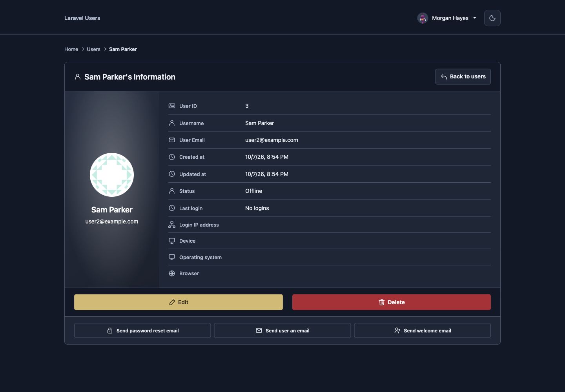Click the Sam Parker name under avatar
This screenshot has height=392, width=565.
point(112,210)
